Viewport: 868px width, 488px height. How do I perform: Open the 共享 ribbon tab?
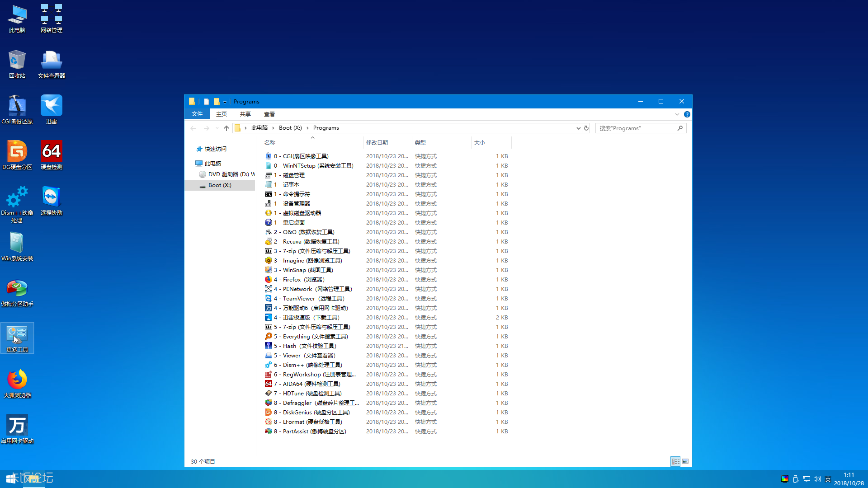[x=245, y=114]
